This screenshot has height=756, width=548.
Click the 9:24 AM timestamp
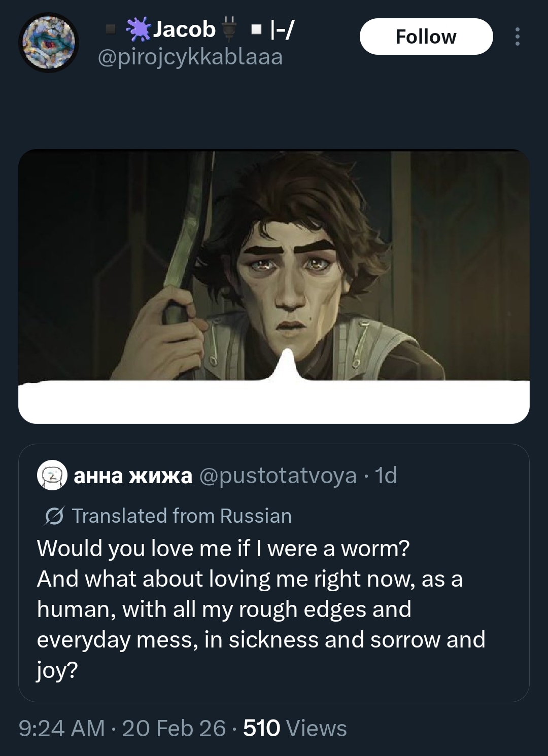pos(61,728)
